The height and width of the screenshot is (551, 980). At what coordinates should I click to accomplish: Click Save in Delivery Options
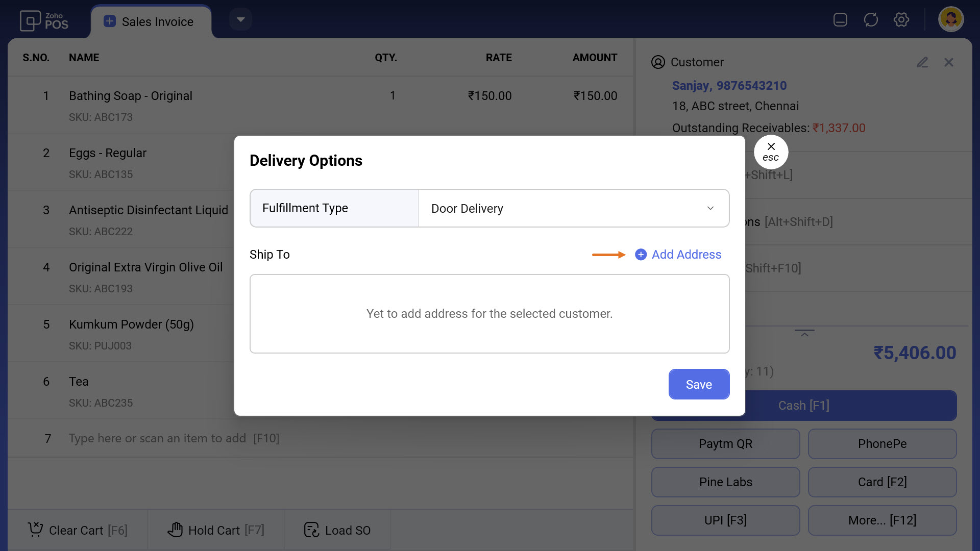pos(699,384)
